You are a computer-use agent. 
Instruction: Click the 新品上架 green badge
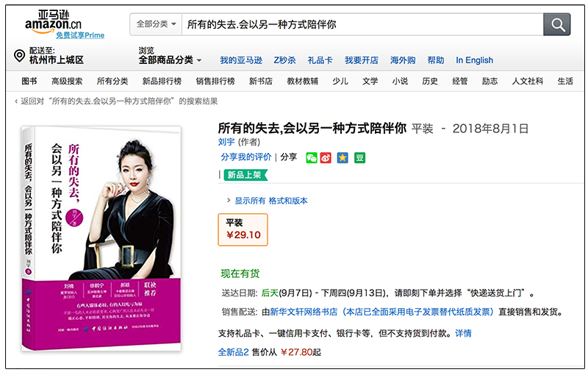245,175
